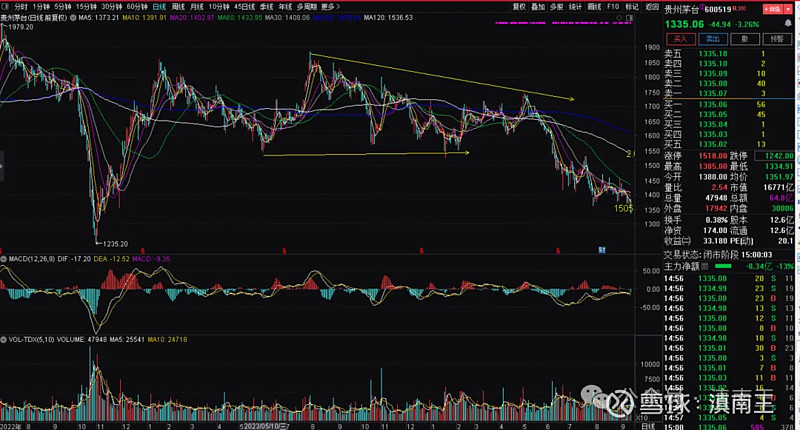
Task: Click the 市值 value 16771亿
Action: (778, 187)
